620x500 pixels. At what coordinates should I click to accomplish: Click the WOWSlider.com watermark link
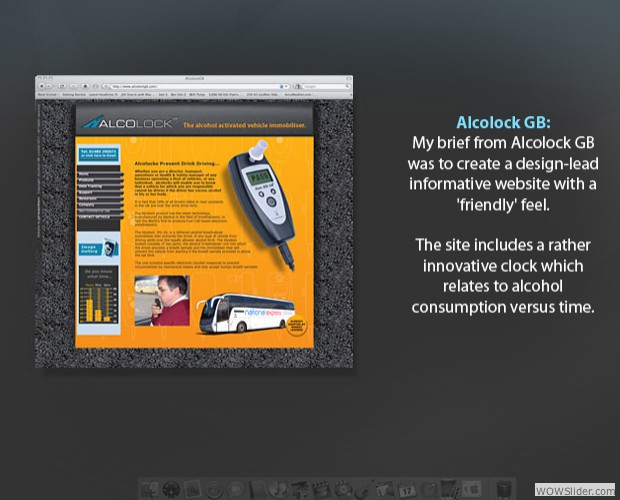[x=577, y=489]
